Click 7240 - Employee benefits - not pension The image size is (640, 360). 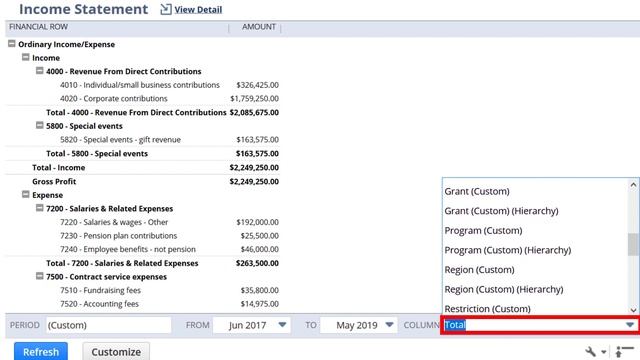[x=128, y=249]
